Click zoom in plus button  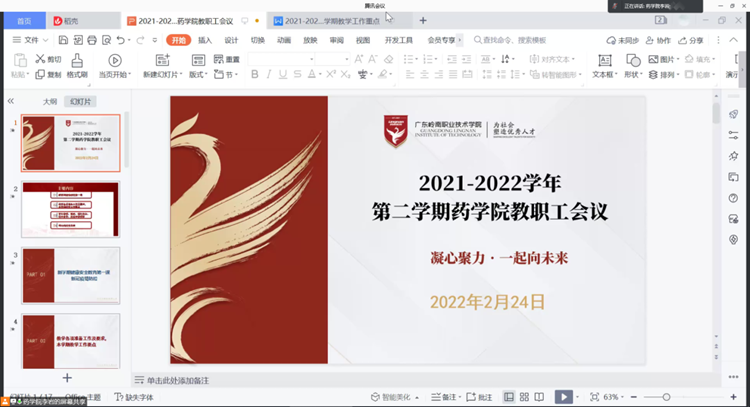pos(733,397)
